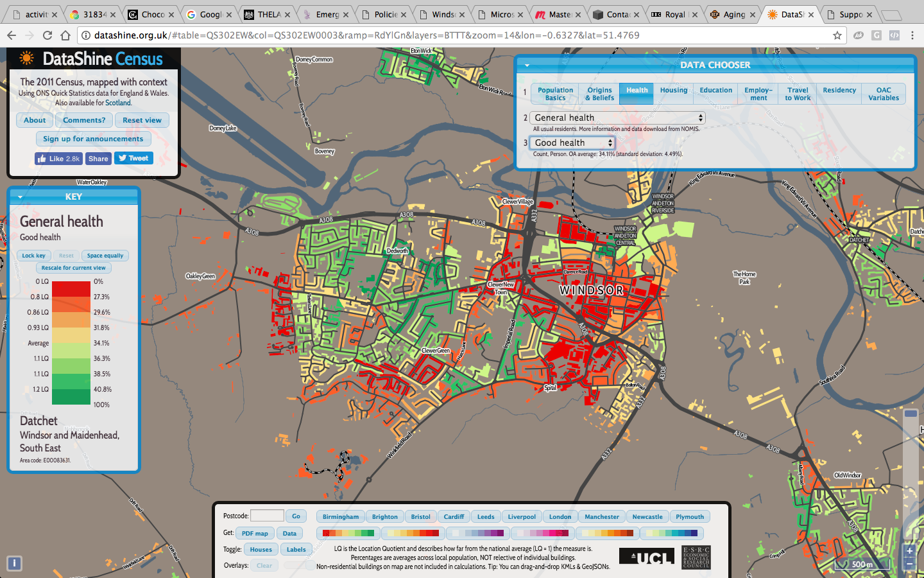
Task: Click the Facebook Like thumbs-up button
Action: (x=58, y=159)
